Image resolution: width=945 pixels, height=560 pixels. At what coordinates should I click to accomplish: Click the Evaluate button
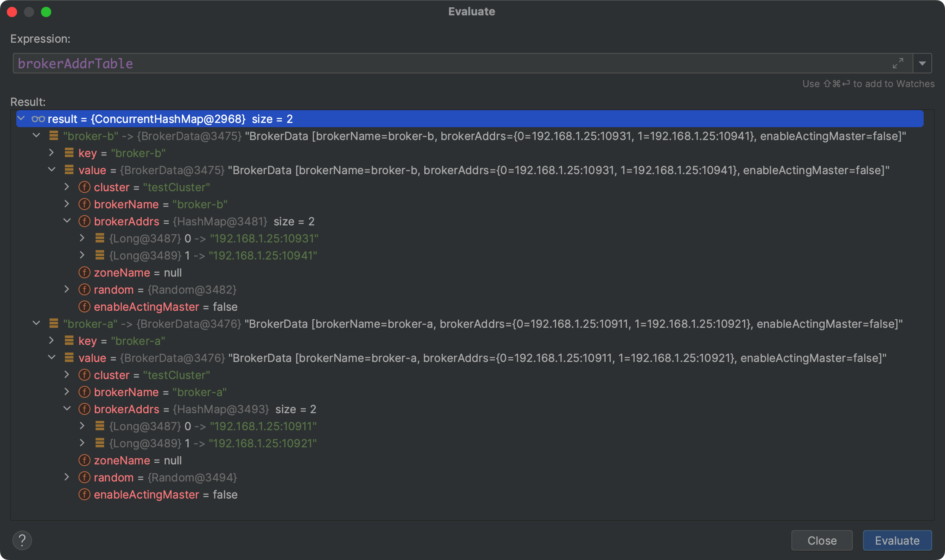(897, 540)
